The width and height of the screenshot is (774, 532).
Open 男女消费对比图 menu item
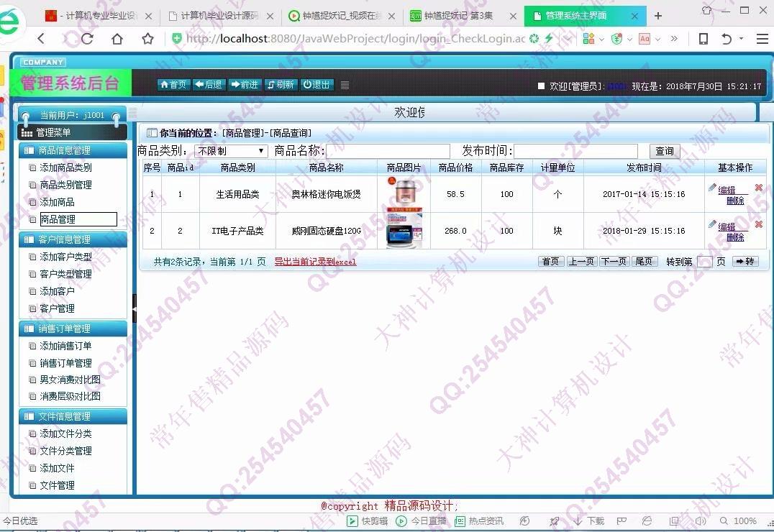[x=70, y=380]
